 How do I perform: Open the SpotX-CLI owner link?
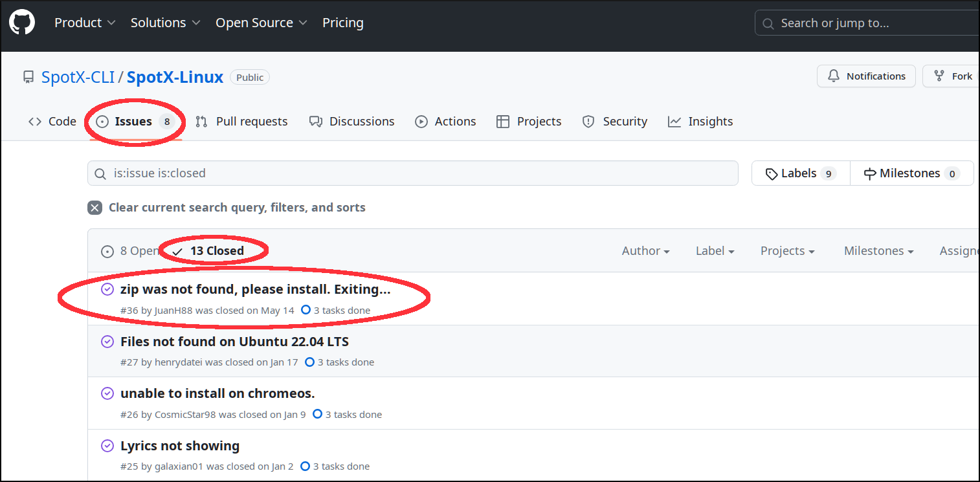pos(78,78)
